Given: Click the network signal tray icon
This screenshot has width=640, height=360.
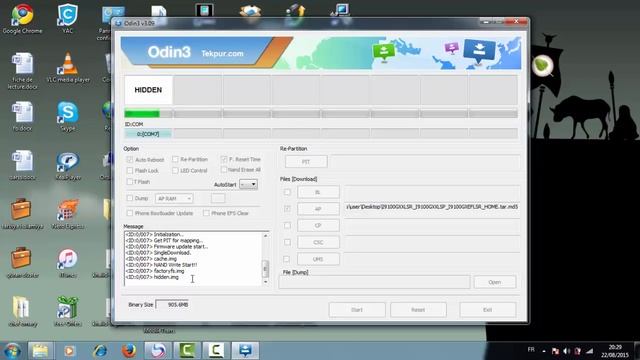Looking at the screenshot, I should (589, 351).
